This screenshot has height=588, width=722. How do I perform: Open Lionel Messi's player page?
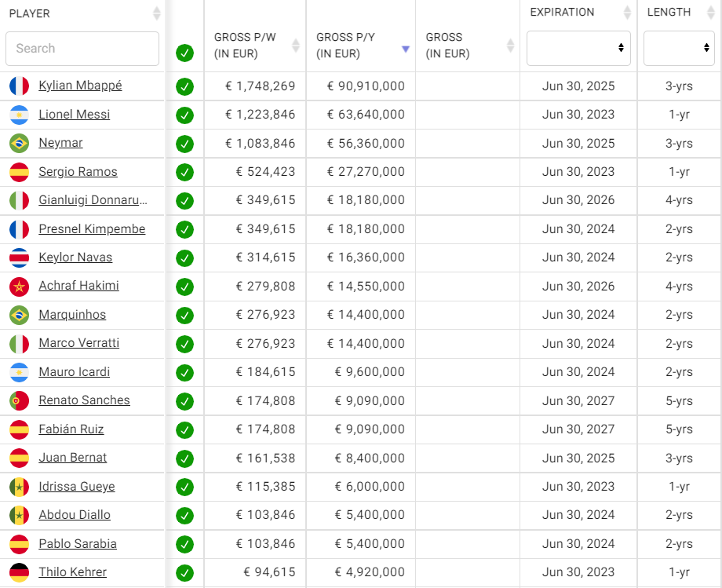pos(74,114)
